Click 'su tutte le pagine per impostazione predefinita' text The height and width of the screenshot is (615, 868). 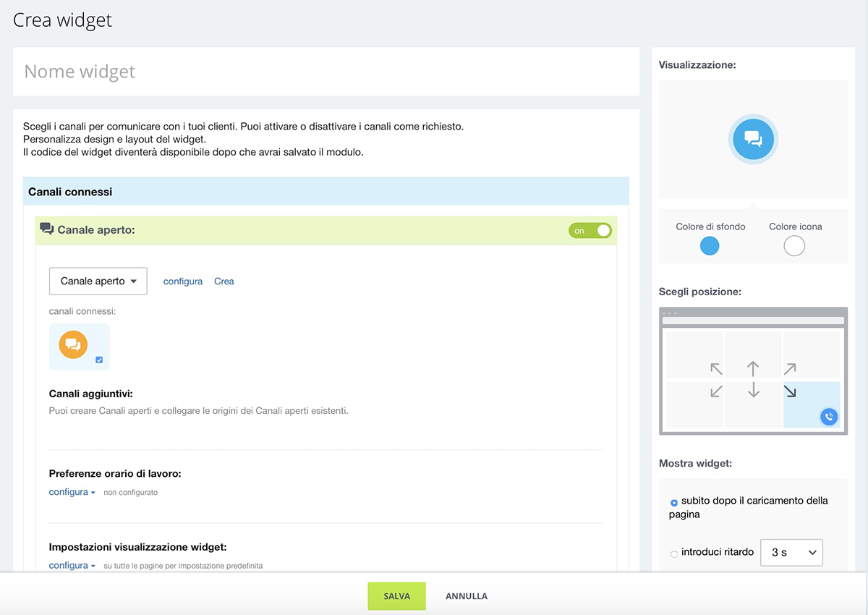click(183, 566)
